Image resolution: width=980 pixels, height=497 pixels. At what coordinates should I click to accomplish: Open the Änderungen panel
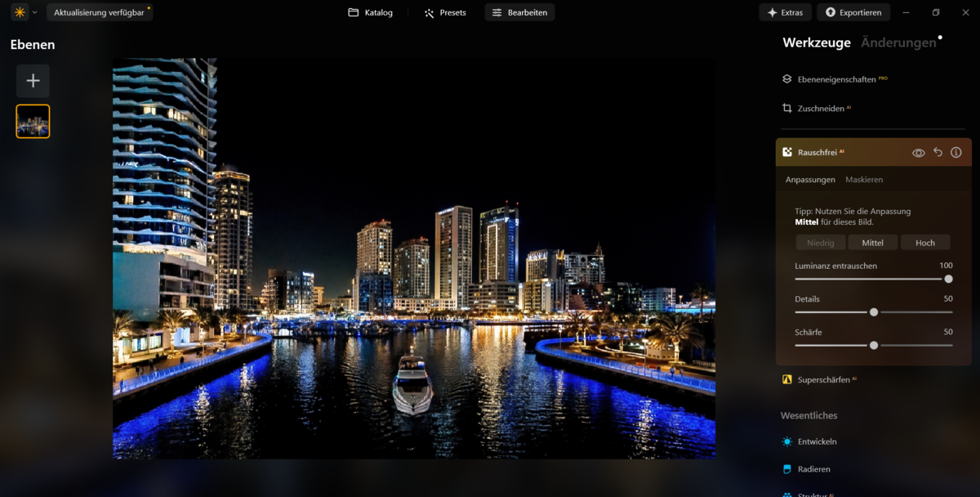pos(897,42)
